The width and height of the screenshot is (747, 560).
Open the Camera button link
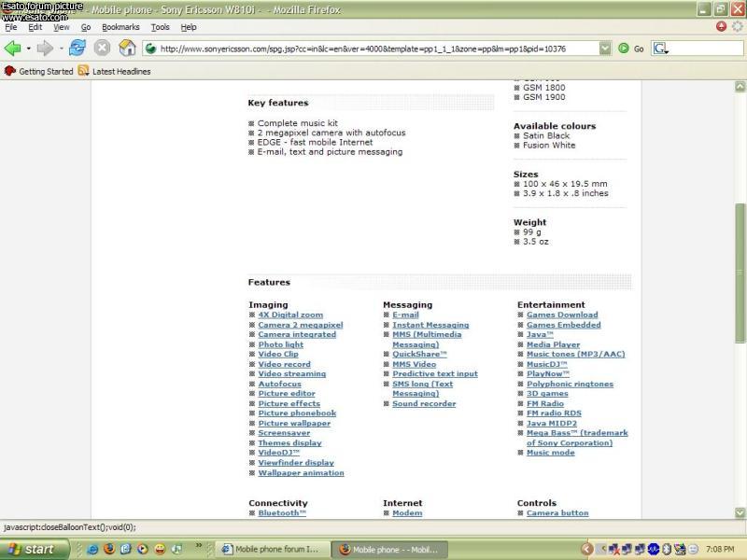(x=557, y=512)
